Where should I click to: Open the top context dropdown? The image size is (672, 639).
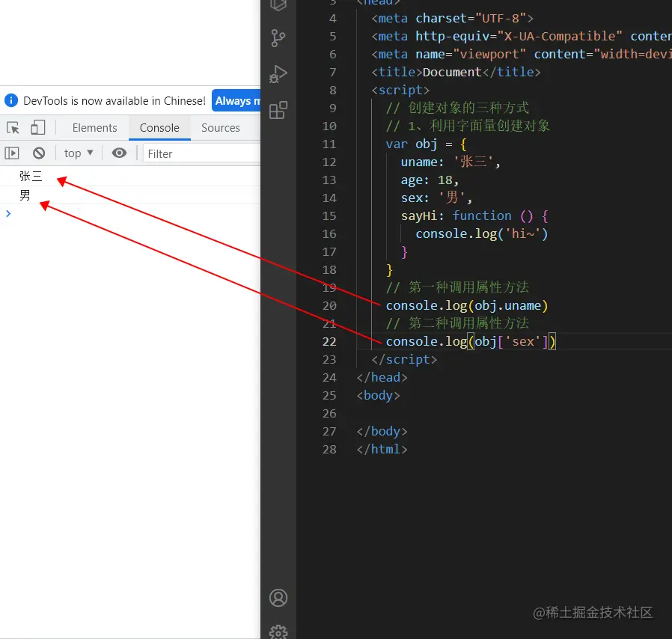79,153
